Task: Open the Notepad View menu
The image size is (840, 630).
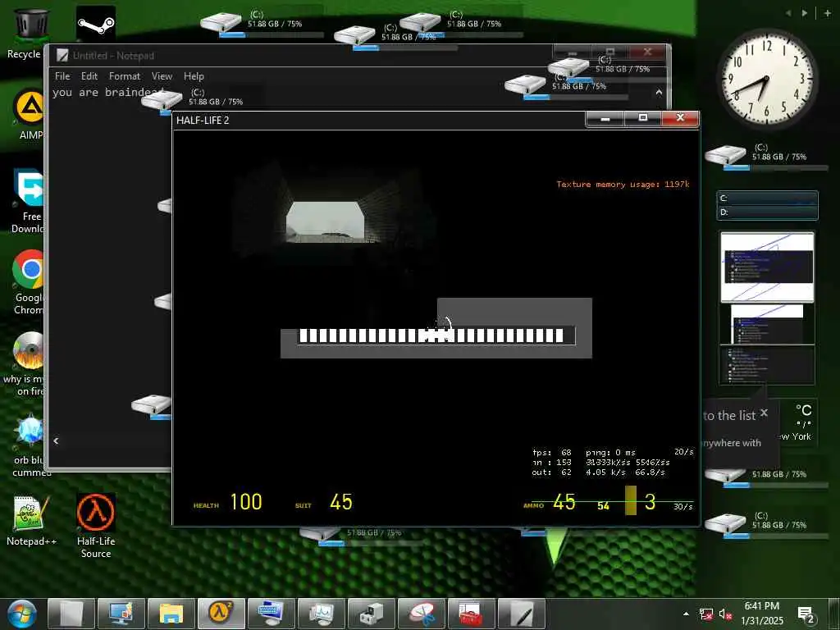Action: tap(162, 76)
